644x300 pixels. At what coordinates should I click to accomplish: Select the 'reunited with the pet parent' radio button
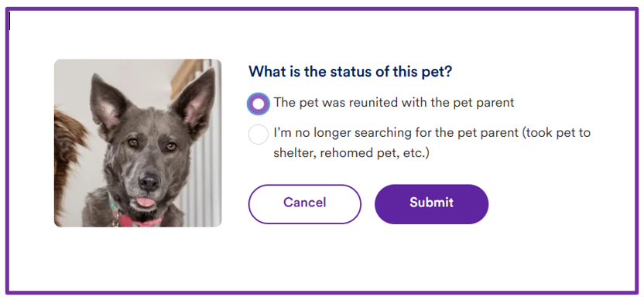coord(259,104)
